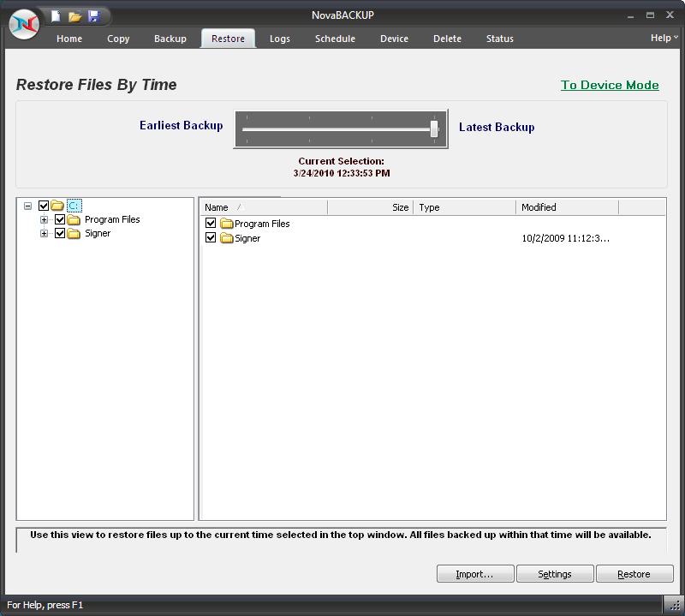Click the backup time slider handle
This screenshot has height=616, width=685.
point(434,129)
